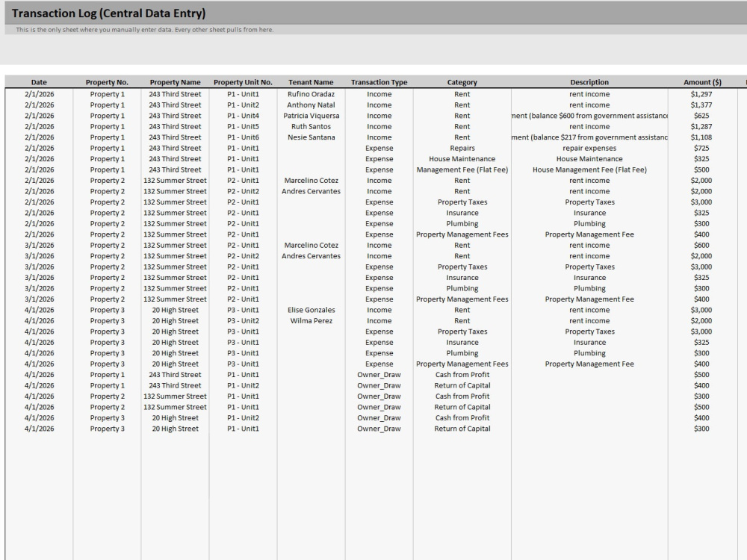Select unit cell P1 - Unit5

(x=243, y=127)
